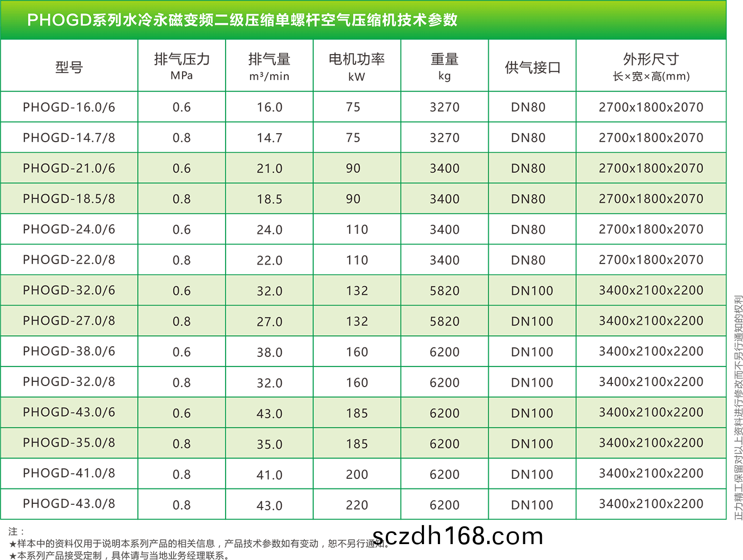Viewport: 743px width, 560px height.
Task: Select the PHOGD-21.0/6 model name
Action: coord(69,168)
